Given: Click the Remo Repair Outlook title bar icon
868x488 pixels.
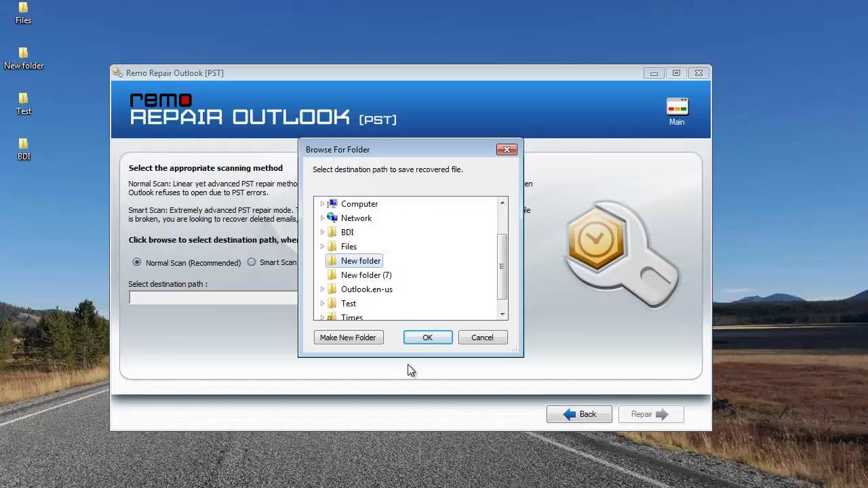Looking at the screenshot, I should pos(118,73).
